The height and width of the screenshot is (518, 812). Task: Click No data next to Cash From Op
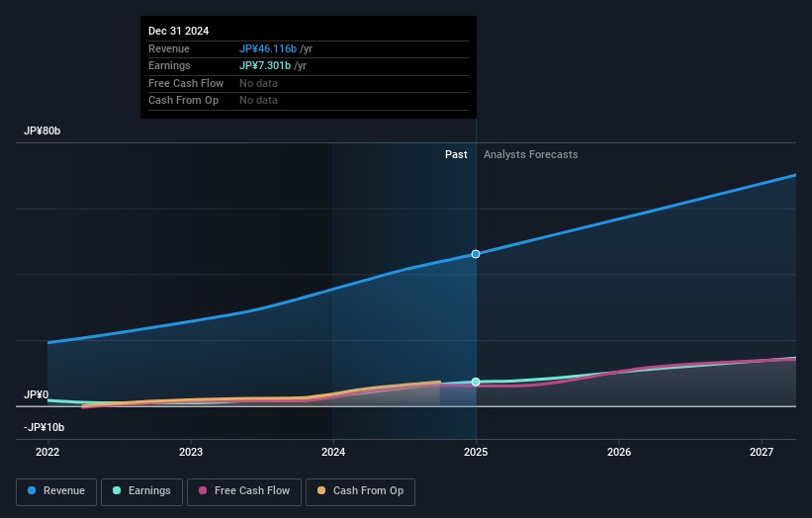click(x=258, y=101)
